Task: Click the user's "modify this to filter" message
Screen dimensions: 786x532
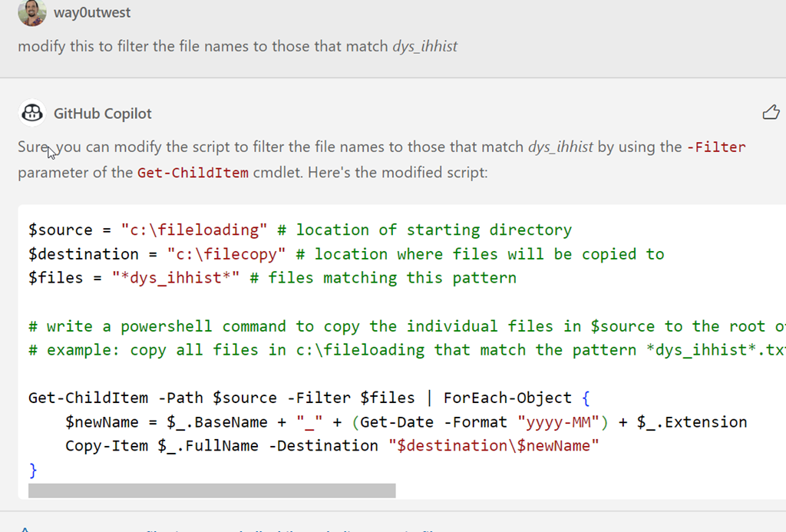Action: click(x=204, y=46)
